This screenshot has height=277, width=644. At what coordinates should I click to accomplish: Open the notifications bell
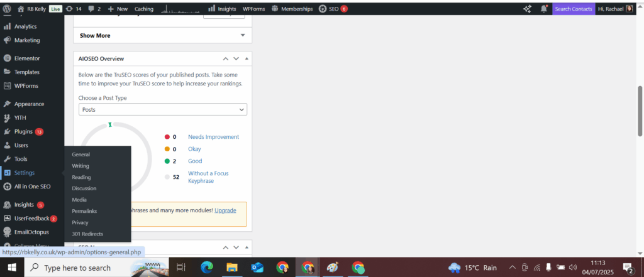[x=544, y=9]
